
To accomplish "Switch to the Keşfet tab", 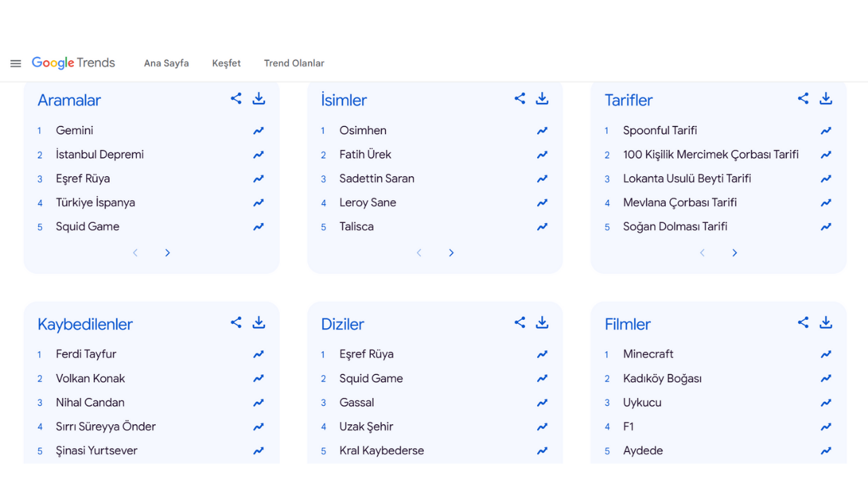I will 226,63.
